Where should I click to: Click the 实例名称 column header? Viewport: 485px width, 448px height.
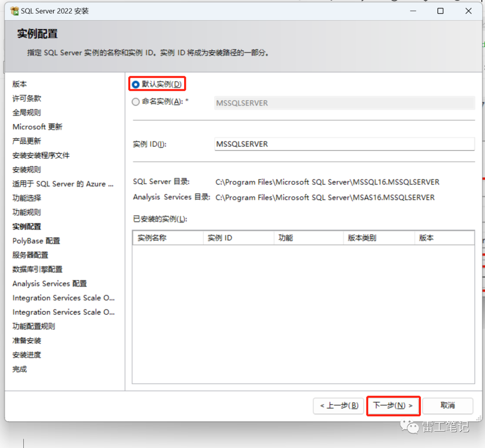[168, 238]
